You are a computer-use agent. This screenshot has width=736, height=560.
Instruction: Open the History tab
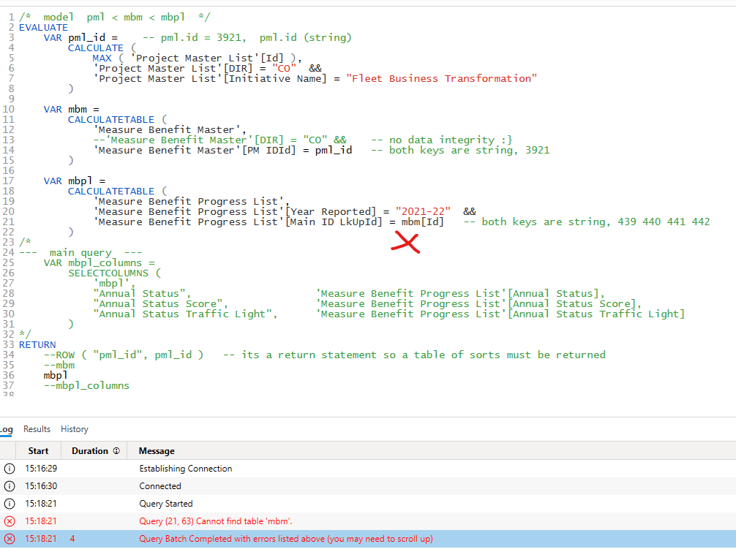coord(74,429)
